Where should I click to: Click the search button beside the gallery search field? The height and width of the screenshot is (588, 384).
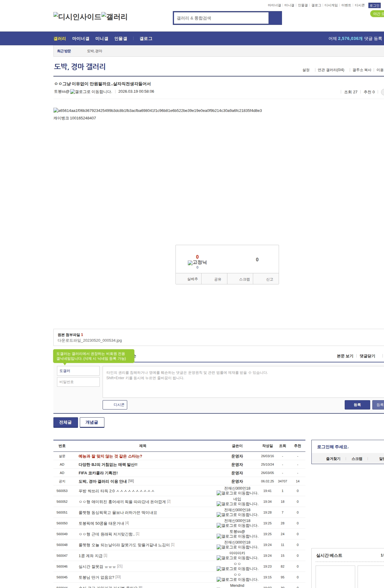[x=275, y=18]
